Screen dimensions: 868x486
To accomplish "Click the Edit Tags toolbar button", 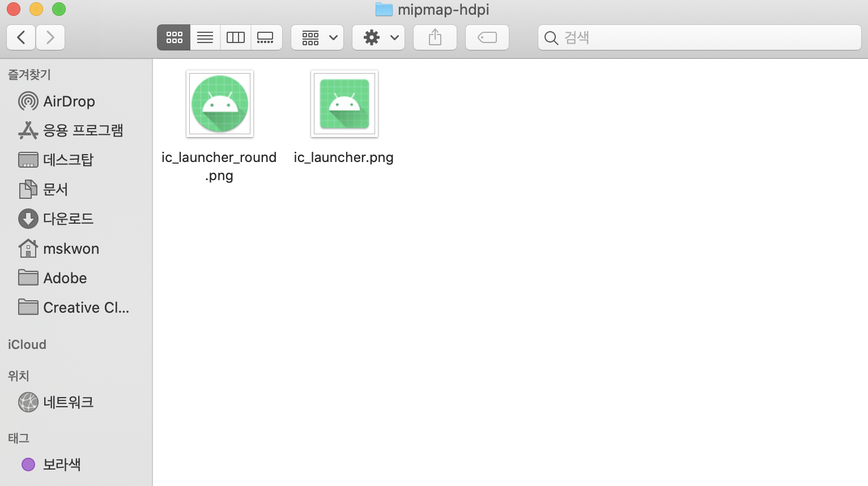I will 487,37.
